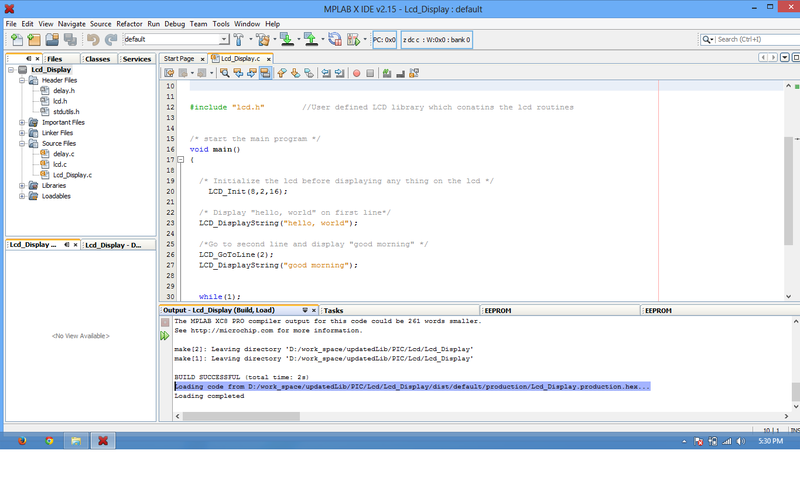Collapse Header Files folder
Image resolution: width=800 pixels, height=495 pixels.
tap(22, 81)
